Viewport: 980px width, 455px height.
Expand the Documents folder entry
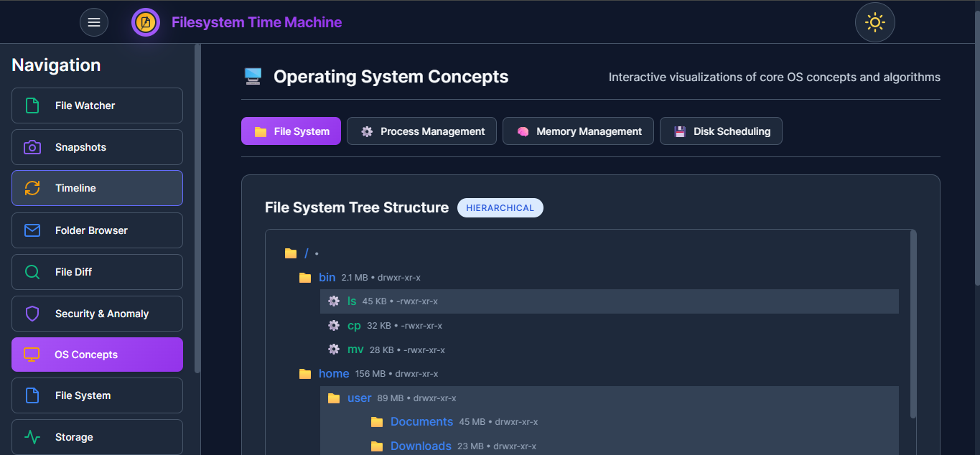(421, 421)
